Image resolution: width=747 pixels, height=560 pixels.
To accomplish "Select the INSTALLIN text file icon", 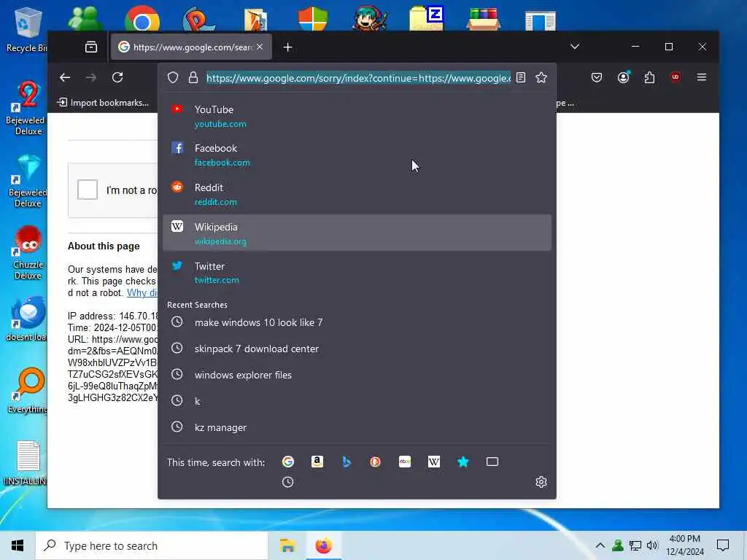I will (27, 463).
